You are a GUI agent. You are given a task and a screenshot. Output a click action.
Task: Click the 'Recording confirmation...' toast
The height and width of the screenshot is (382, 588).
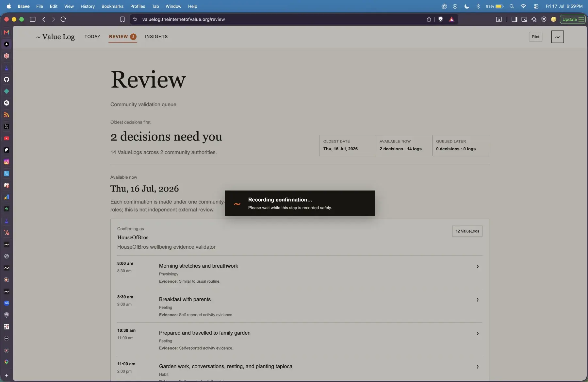(300, 203)
